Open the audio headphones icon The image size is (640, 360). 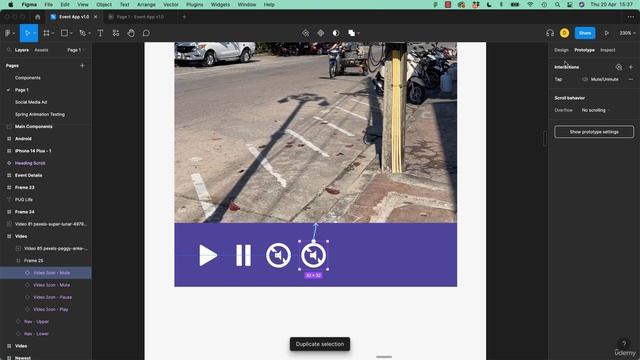point(550,33)
